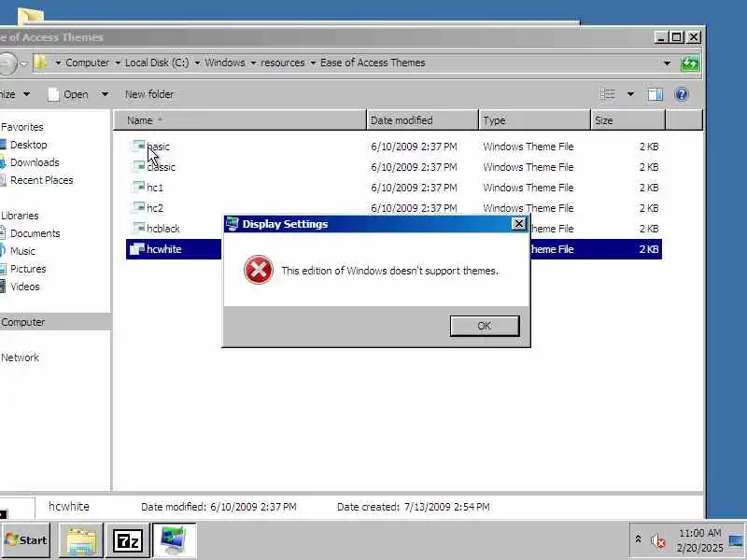The image size is (747, 560).
Task: Click the muted volume tray icon
Action: click(x=658, y=540)
